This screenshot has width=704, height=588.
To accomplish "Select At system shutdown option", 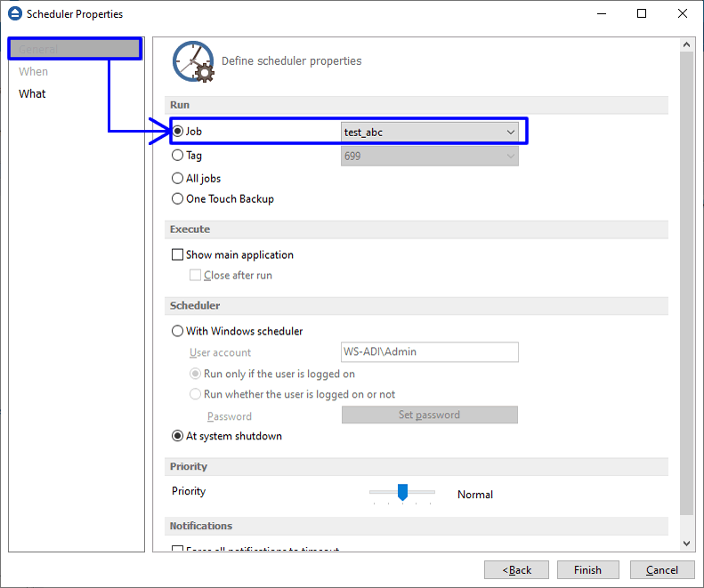I will coord(178,437).
